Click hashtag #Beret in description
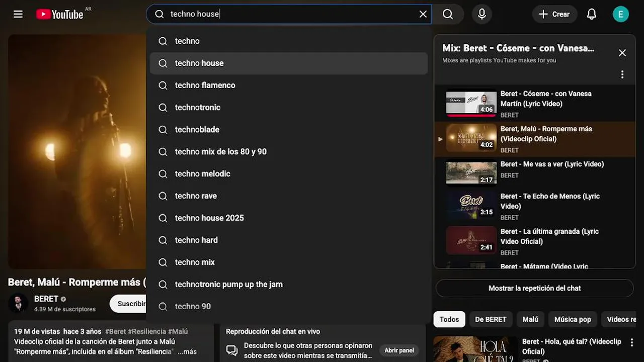The width and height of the screenshot is (644, 362). (116, 331)
